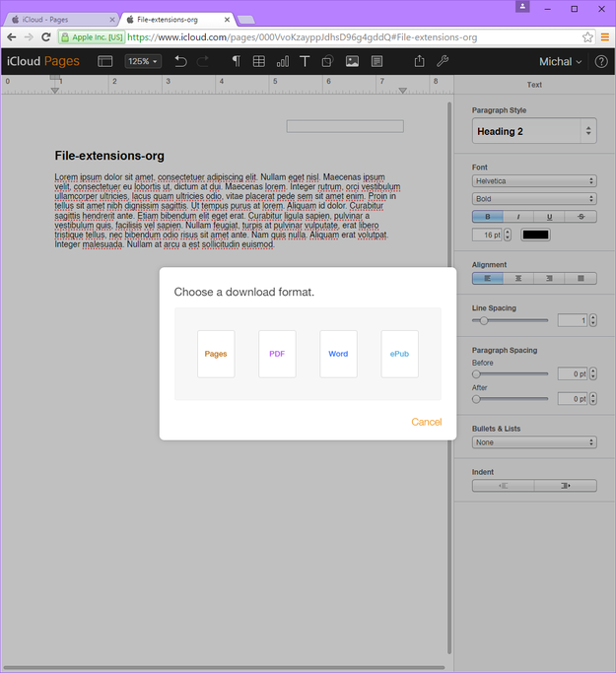Close the File-extensions-org tab
Viewport: 616px width, 673px height.
point(227,20)
